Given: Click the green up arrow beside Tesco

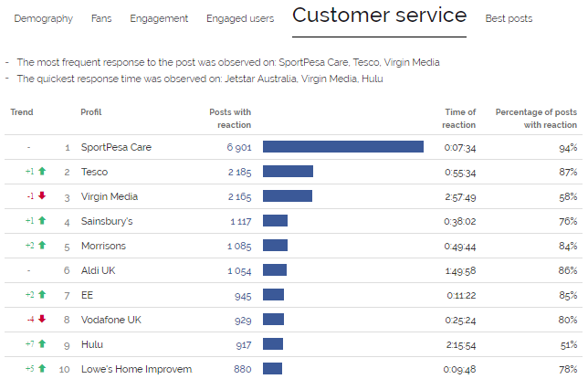Looking at the screenshot, I should (x=42, y=171).
